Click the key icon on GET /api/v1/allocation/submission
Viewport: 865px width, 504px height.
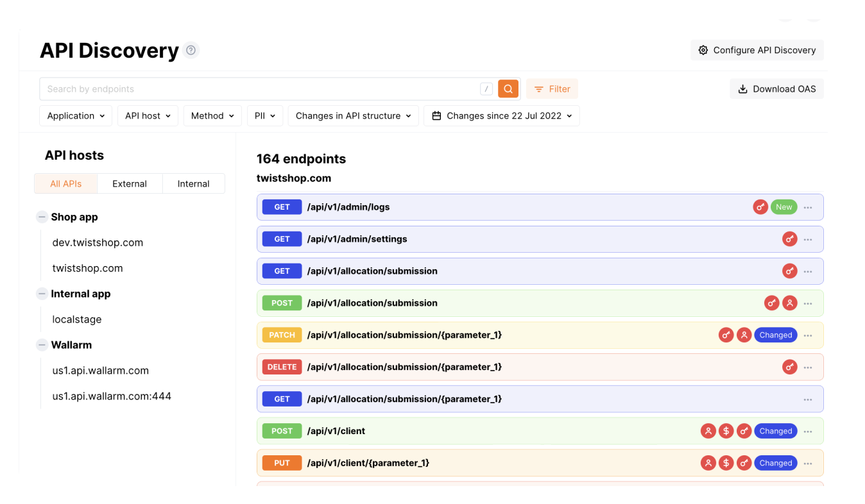(790, 271)
